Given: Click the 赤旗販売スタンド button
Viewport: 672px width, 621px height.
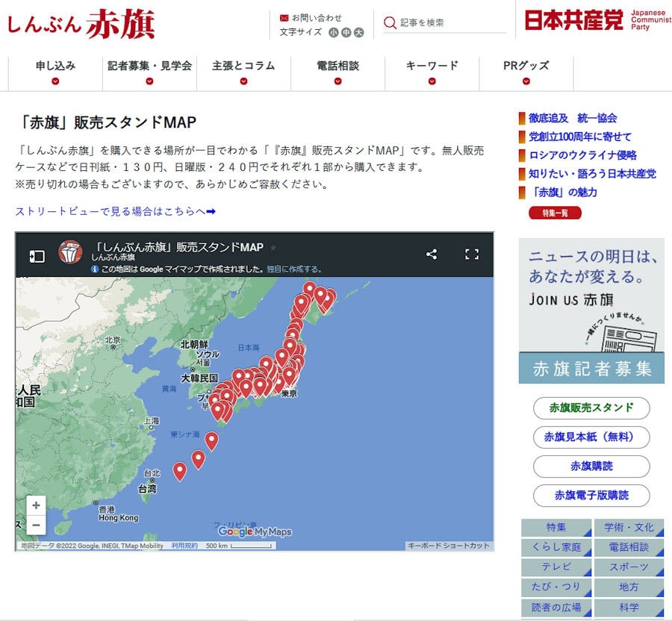Looking at the screenshot, I should [x=591, y=408].
